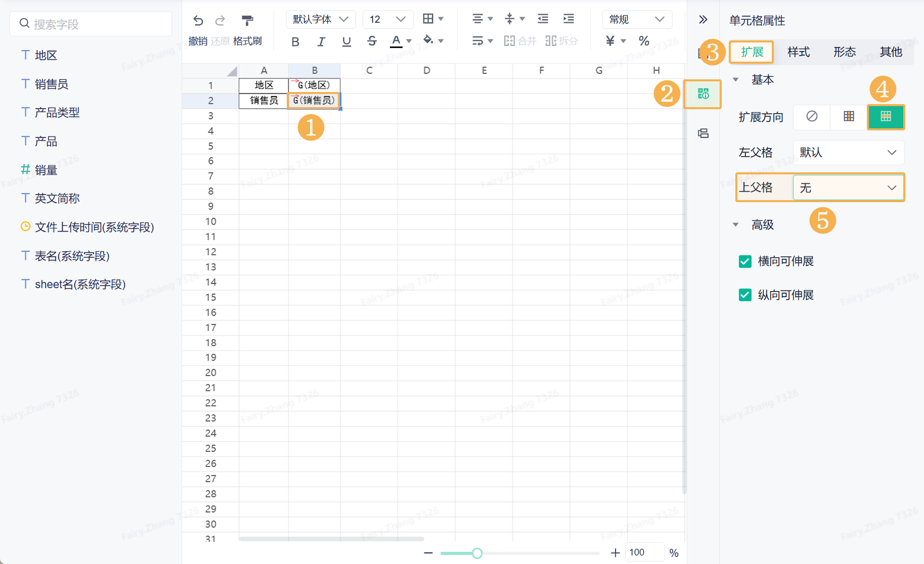Apply the currency yen format

(x=610, y=40)
